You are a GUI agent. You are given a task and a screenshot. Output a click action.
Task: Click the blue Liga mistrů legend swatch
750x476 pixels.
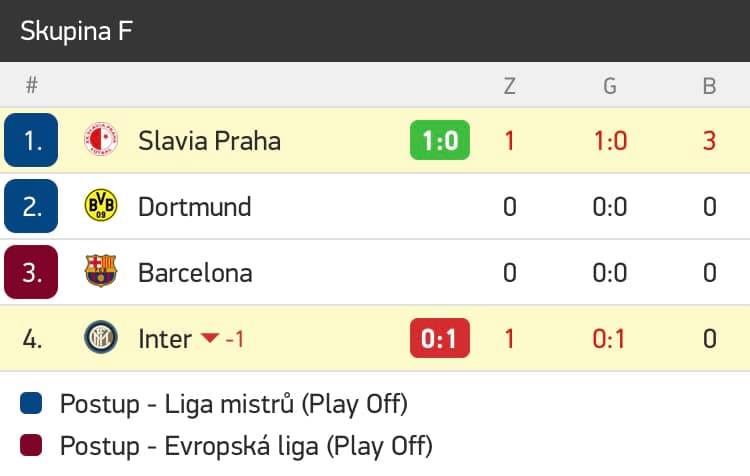(x=31, y=403)
